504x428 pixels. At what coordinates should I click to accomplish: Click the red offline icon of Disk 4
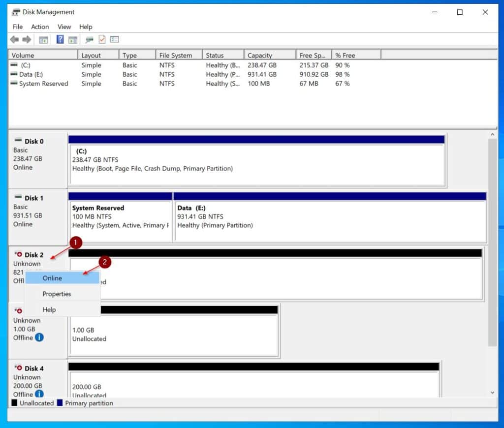18,367
